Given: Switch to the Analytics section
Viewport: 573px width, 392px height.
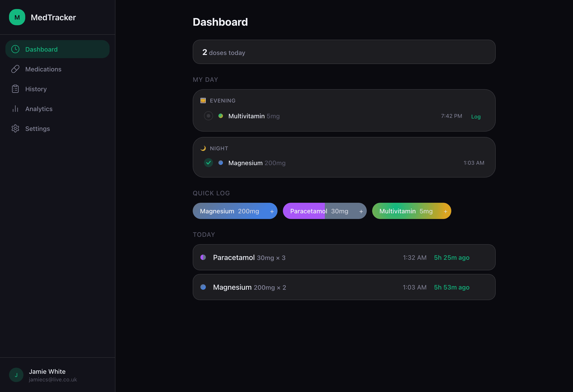Looking at the screenshot, I should tap(39, 109).
